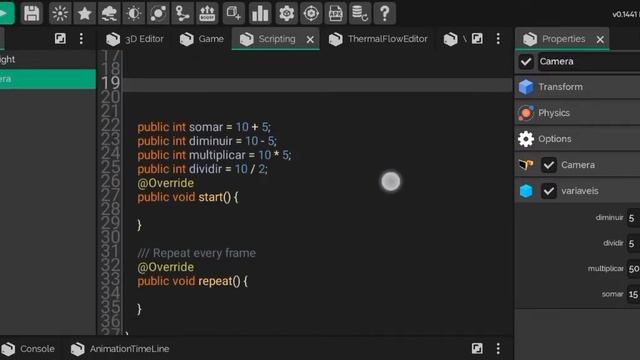Open the Console tab
640x360 pixels.
(28, 349)
